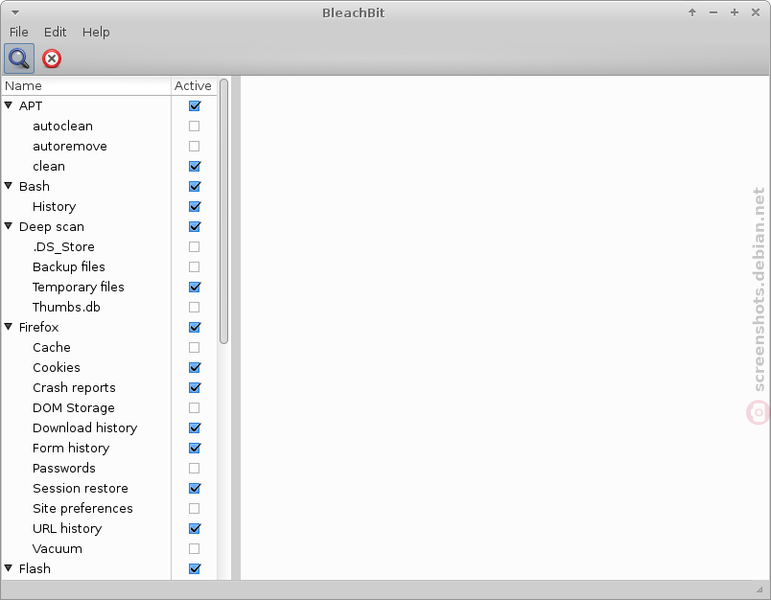The height and width of the screenshot is (600, 771).
Task: Uncheck the Form history checkbox
Action: (x=194, y=449)
